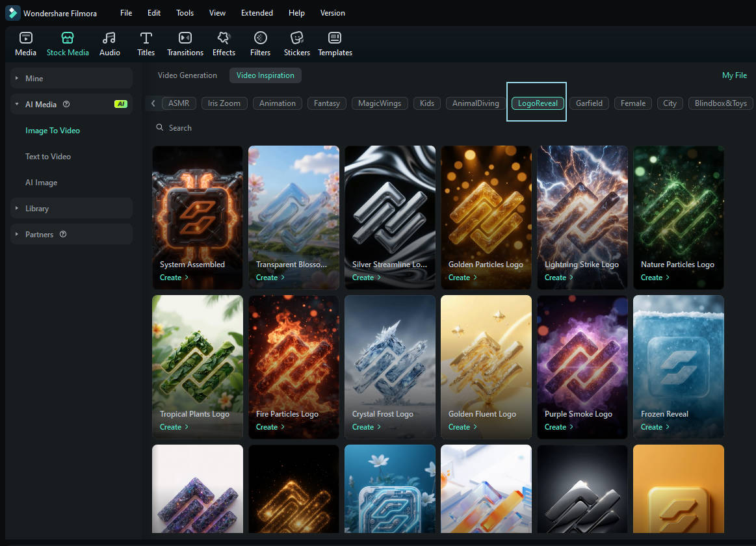Image resolution: width=756 pixels, height=546 pixels.
Task: Create from Transparent Blossom template
Action: tap(270, 278)
